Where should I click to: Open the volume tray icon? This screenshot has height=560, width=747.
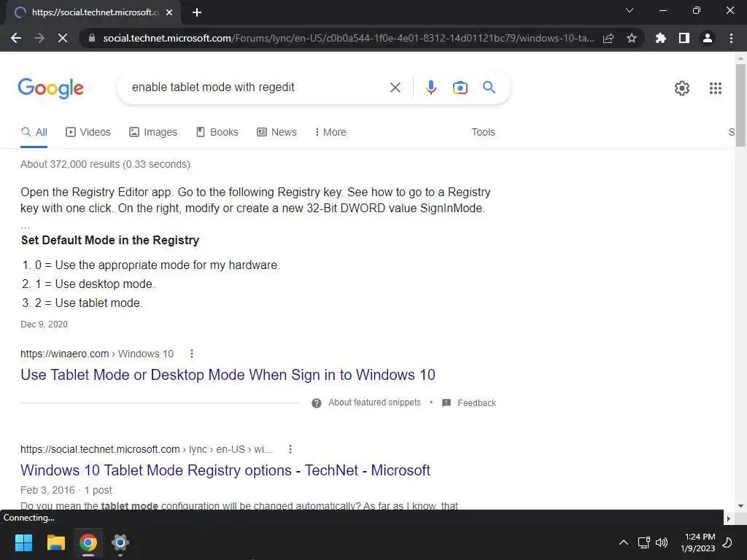662,542
